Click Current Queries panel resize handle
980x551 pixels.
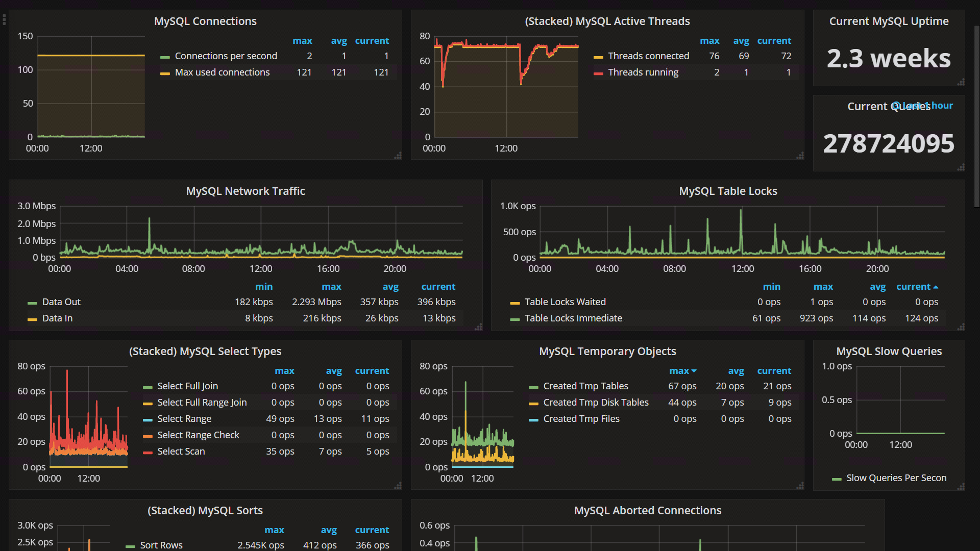pyautogui.click(x=961, y=167)
